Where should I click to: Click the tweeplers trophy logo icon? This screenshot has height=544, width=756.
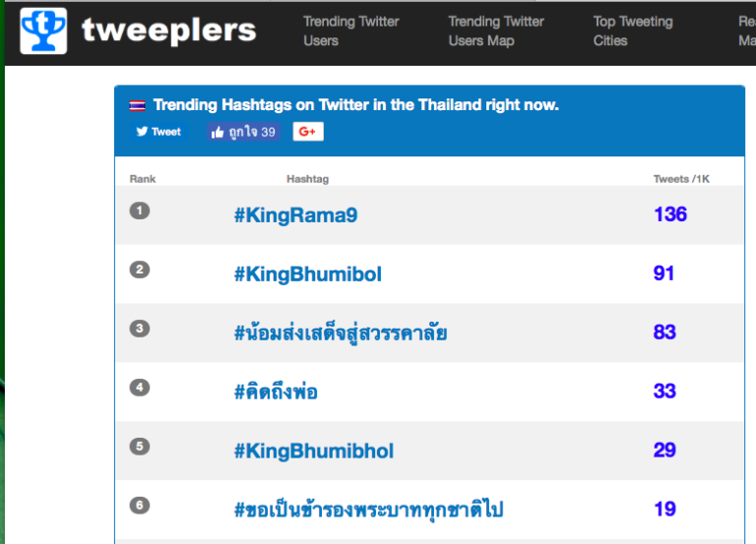[x=43, y=30]
